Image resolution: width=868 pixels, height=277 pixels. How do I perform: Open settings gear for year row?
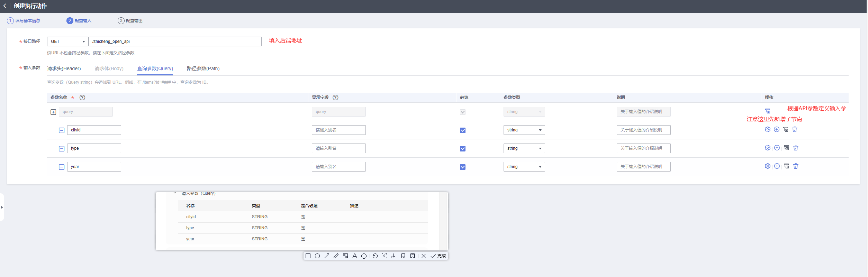768,166
